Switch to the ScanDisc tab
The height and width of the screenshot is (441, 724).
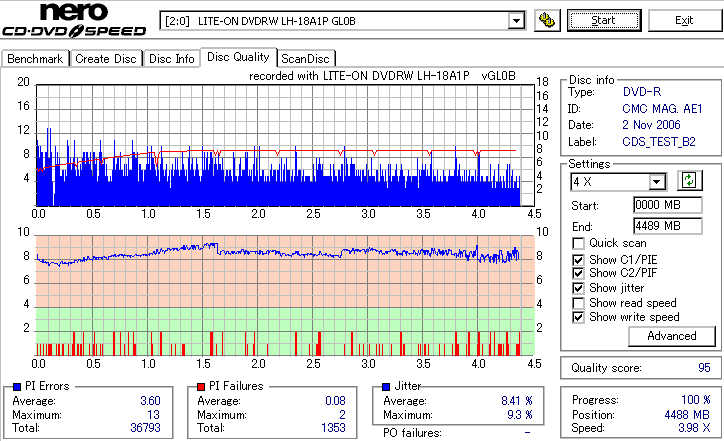pyautogui.click(x=305, y=59)
